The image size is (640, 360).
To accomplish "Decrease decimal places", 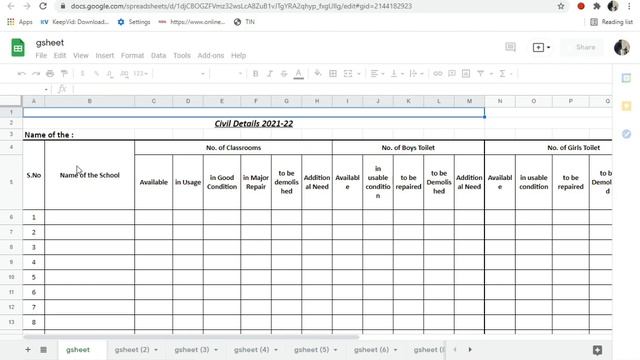I will (x=109, y=73).
